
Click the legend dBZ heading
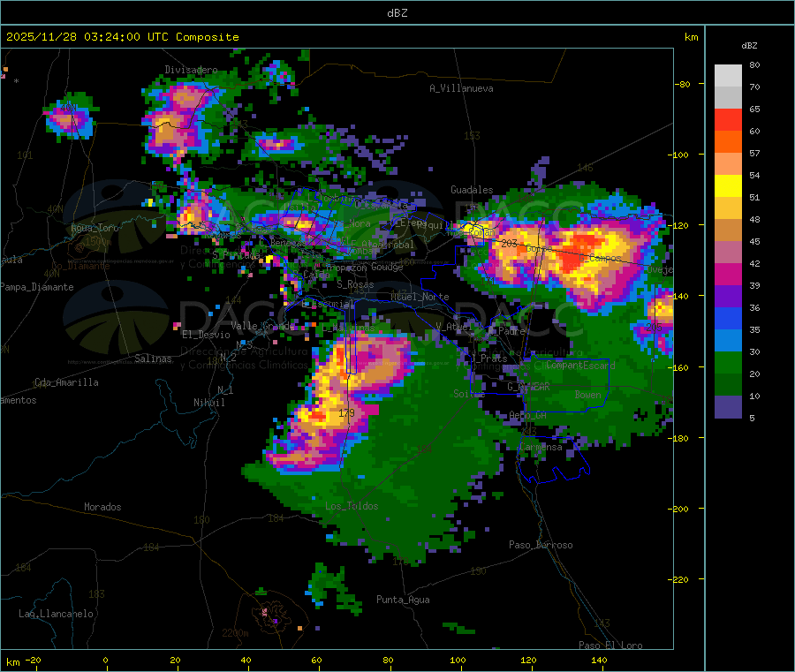coord(749,46)
